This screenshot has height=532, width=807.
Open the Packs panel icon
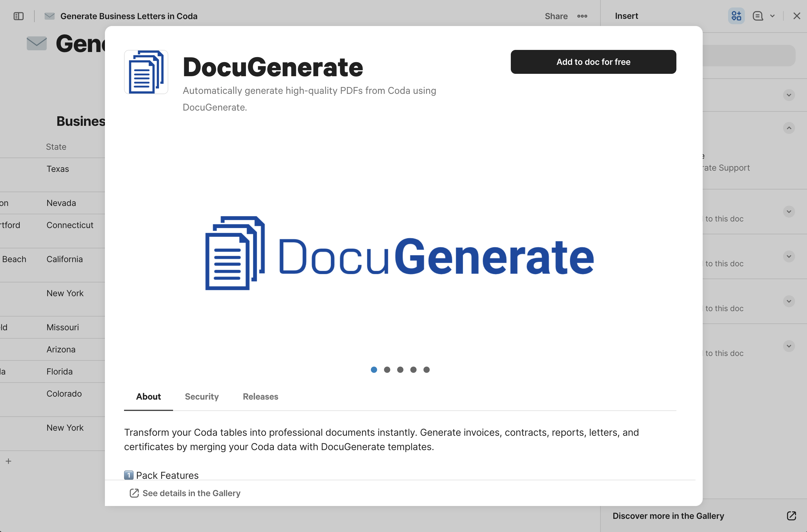pyautogui.click(x=736, y=16)
